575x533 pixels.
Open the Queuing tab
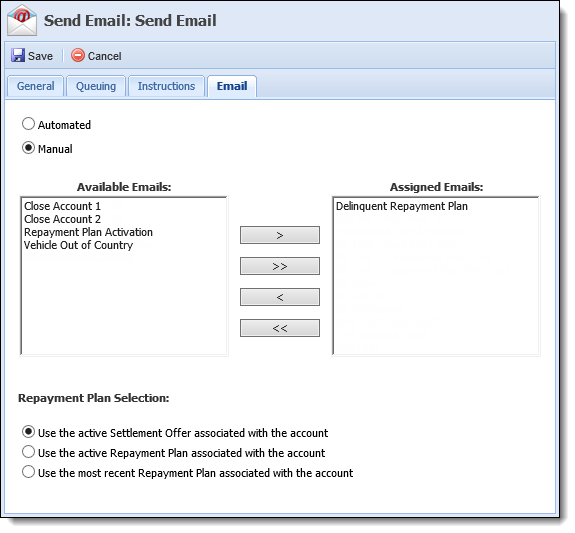[x=96, y=86]
